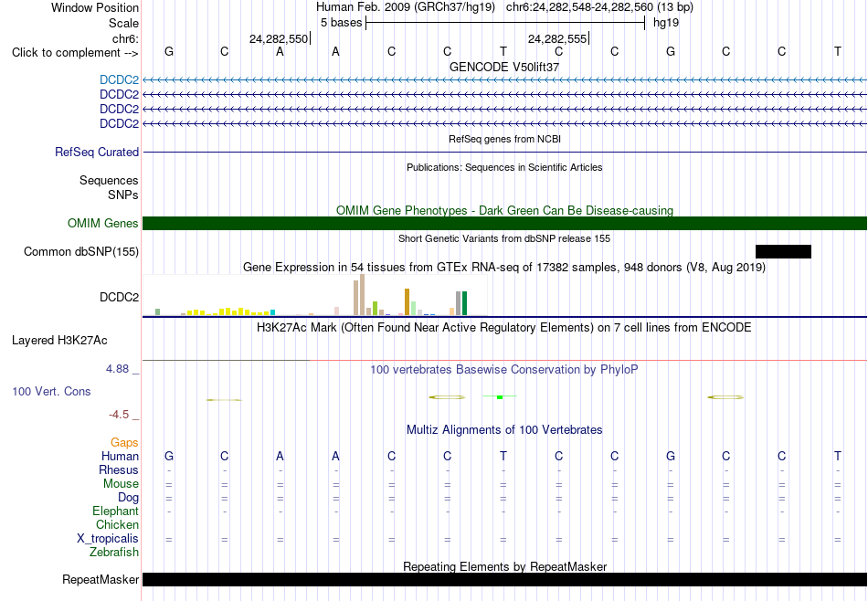868x601 pixels.
Task: Click the -4.5 PhyloP lower scale value
Action: coord(119,415)
